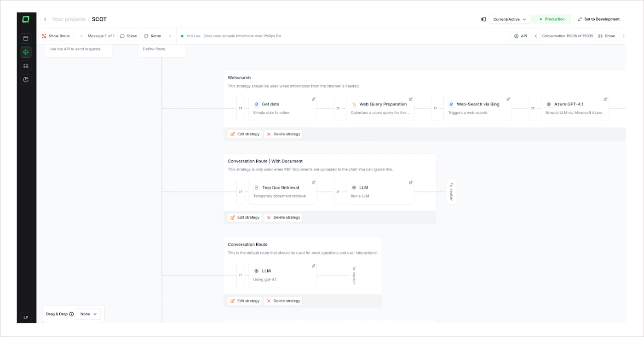Click the Message 1 of 1 label
The height and width of the screenshot is (337, 644).
(101, 36)
